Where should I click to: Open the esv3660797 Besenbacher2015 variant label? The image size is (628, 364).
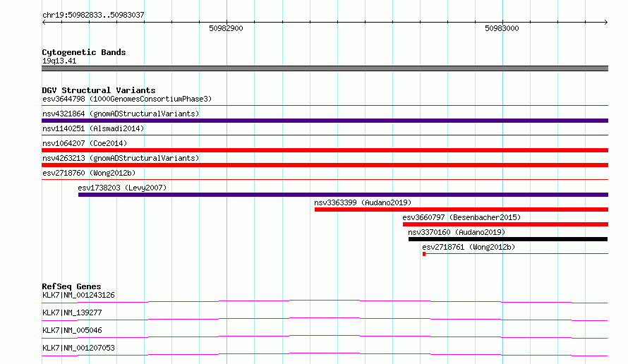click(461, 217)
